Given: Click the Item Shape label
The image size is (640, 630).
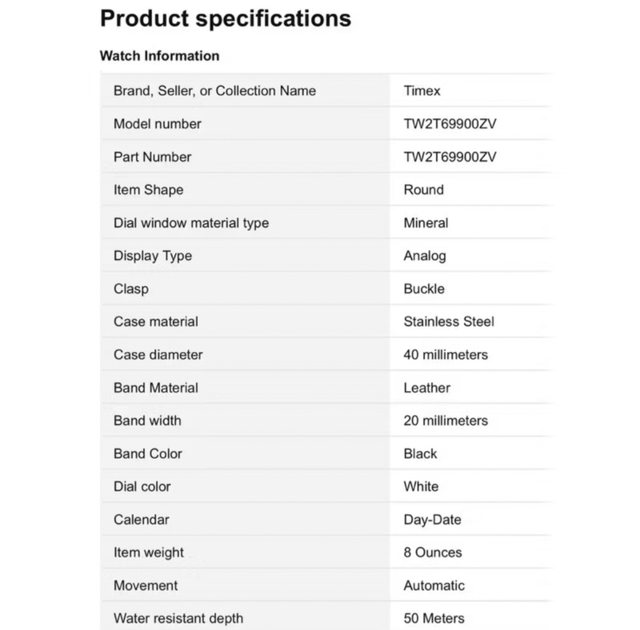Looking at the screenshot, I should (x=149, y=190).
